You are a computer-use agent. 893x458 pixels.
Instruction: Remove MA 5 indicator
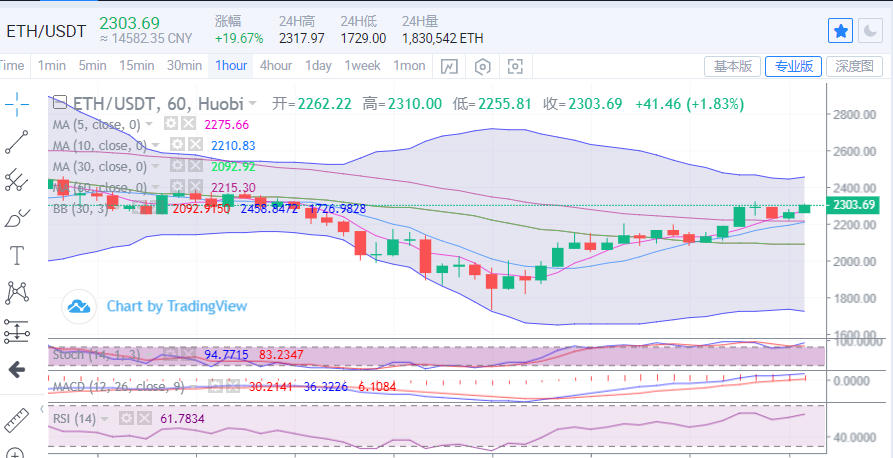pyautogui.click(x=189, y=124)
